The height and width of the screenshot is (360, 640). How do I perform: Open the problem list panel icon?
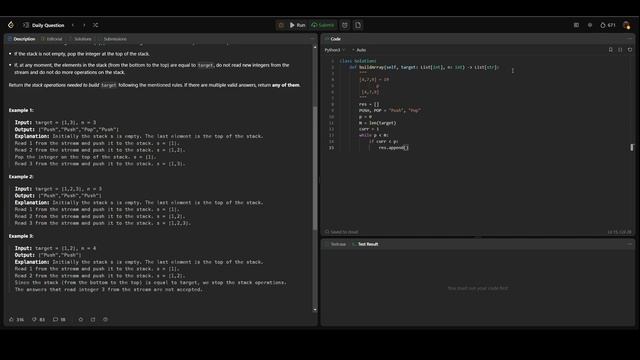(26, 25)
